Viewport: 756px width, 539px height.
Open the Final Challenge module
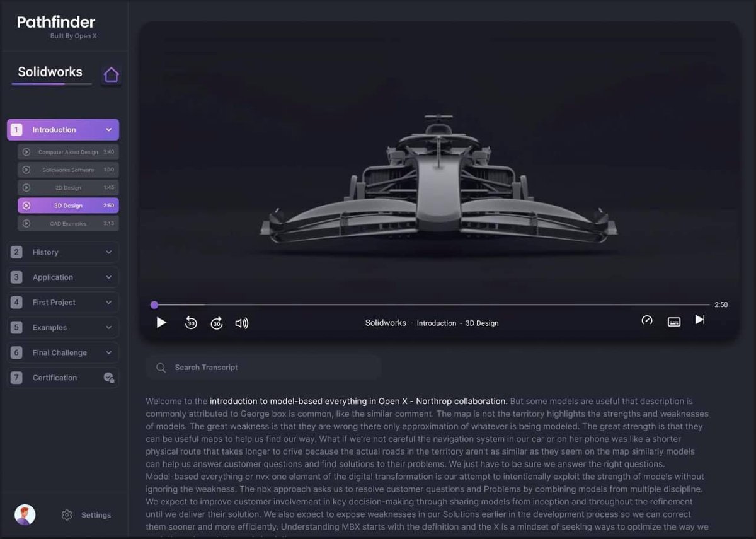click(x=63, y=352)
